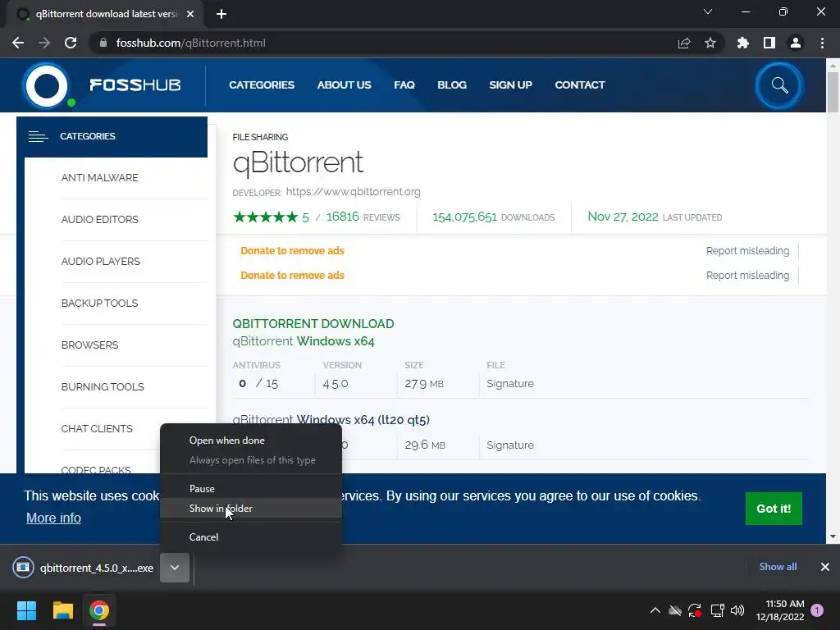Image resolution: width=840 pixels, height=630 pixels.
Task: Choose Cancel in download menu
Action: 251,536
